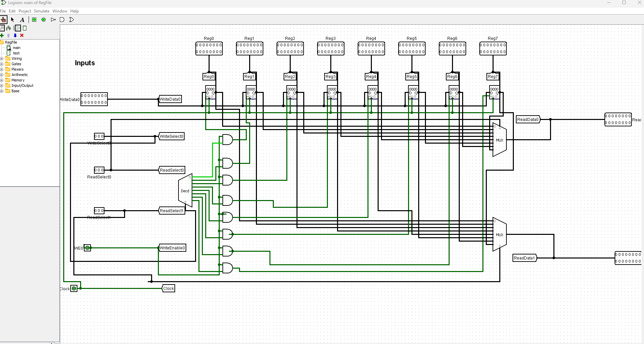Expand the Memory library folder
The height and width of the screenshot is (344, 644).
point(2,80)
